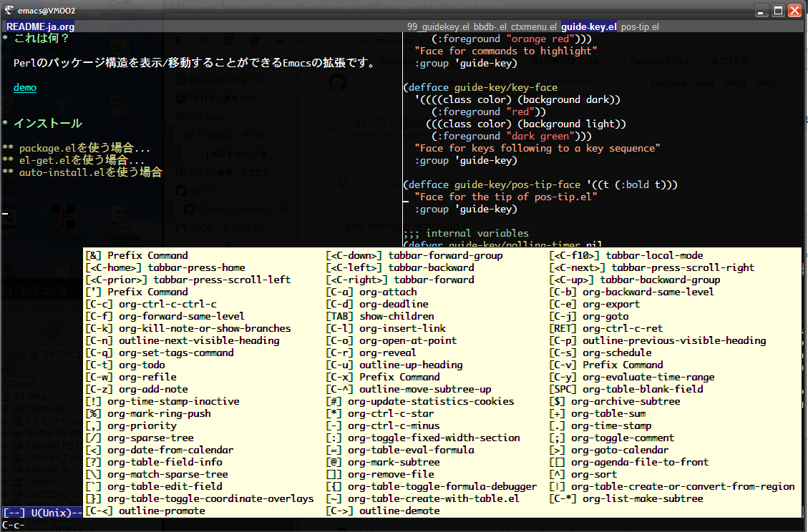Click '[+] org-table-sum' entry
Image resolution: width=808 pixels, height=532 pixels.
598,413
